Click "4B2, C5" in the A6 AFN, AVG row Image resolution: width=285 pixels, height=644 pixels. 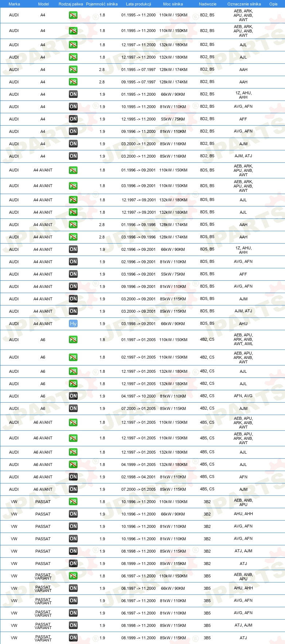click(207, 396)
